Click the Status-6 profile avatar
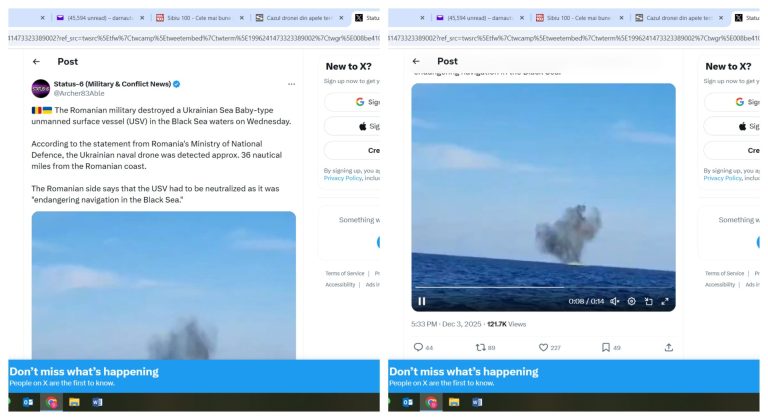The width and height of the screenshot is (768, 420). pos(40,88)
